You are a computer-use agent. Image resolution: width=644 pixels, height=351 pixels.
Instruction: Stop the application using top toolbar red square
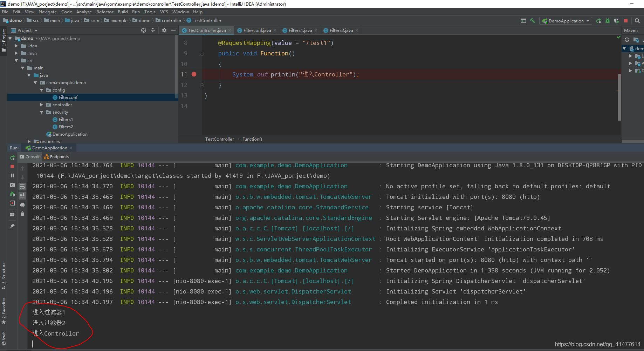626,21
